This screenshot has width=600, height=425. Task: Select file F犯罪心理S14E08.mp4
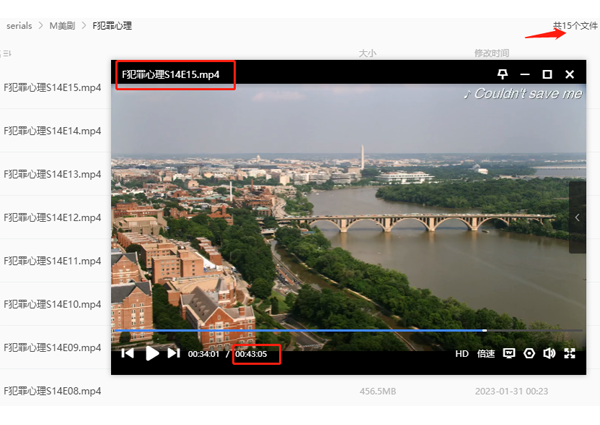point(52,391)
